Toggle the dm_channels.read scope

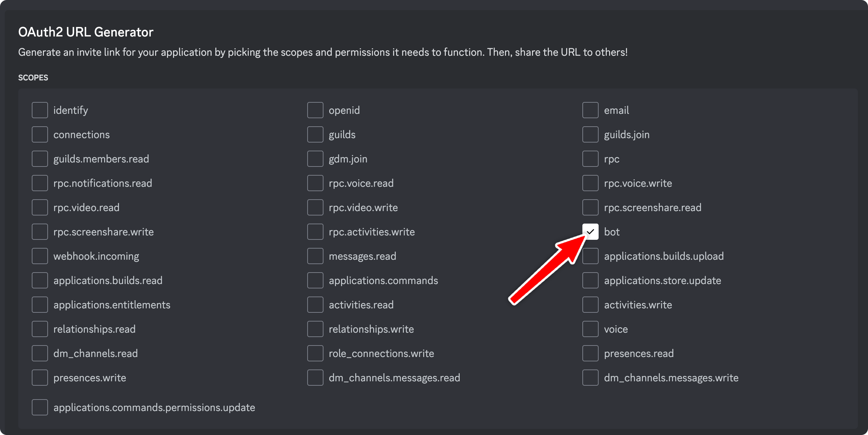(40, 353)
